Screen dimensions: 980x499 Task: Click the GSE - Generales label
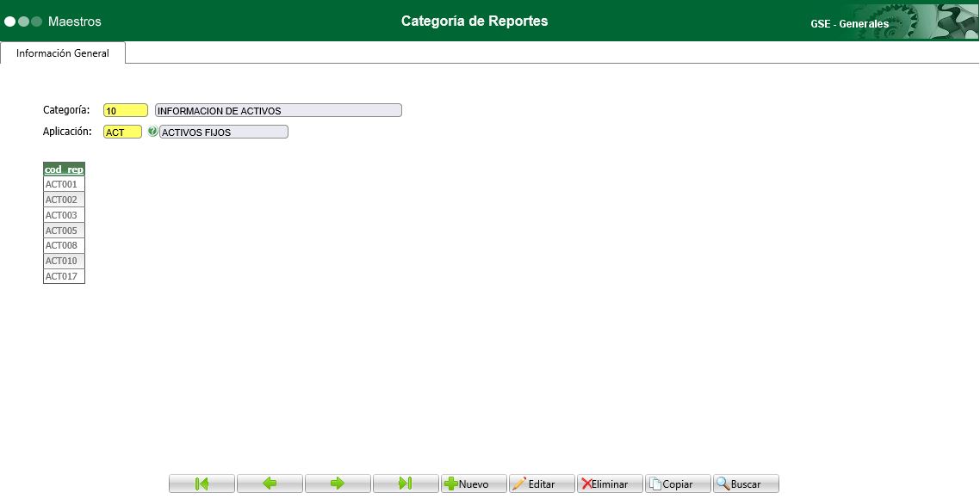pyautogui.click(x=849, y=24)
